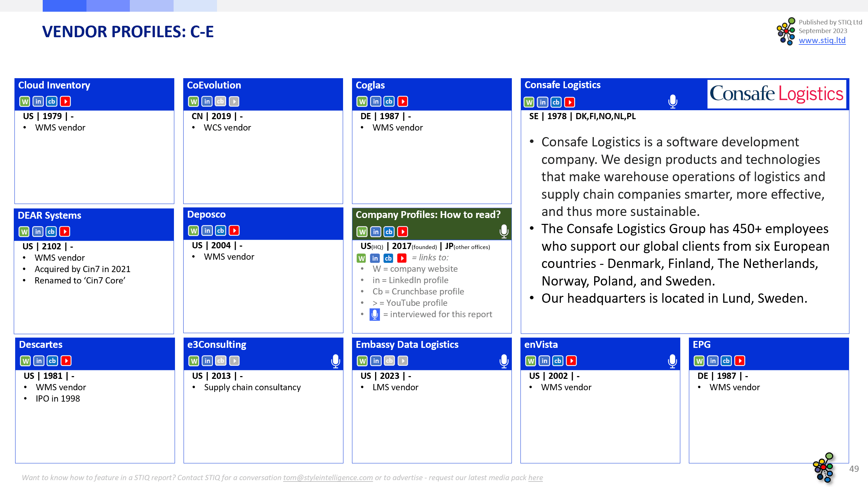Screen dimensions: 868x487
Task: Click 'Renamed to ‘Cin7 Core’' text
Action: coord(80,280)
